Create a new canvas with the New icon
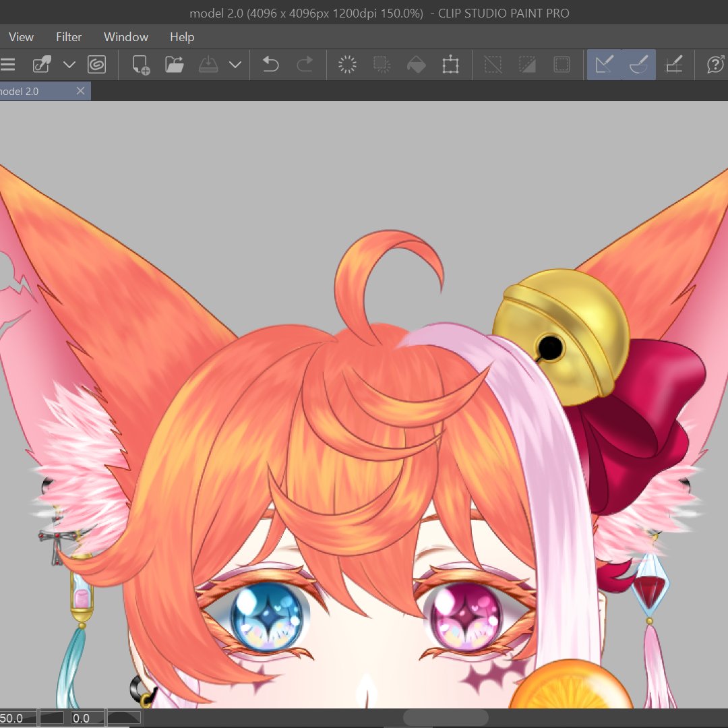This screenshot has height=728, width=728. click(141, 64)
